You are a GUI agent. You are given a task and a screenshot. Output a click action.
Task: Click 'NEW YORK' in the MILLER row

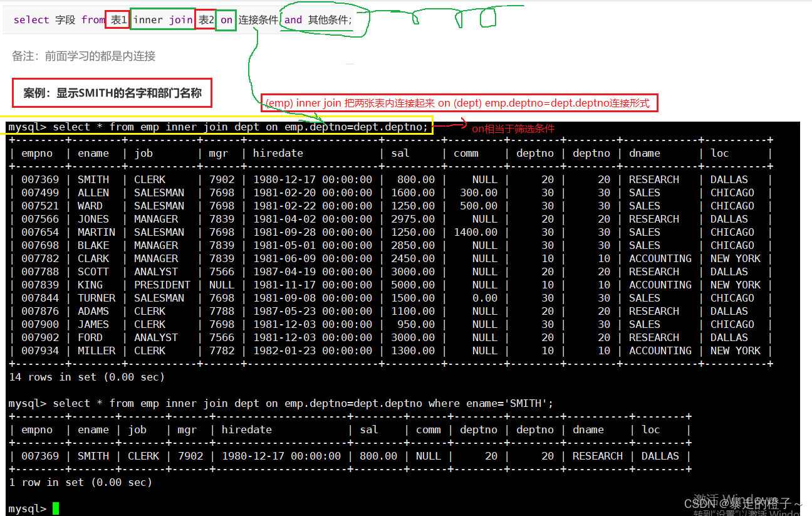736,350
